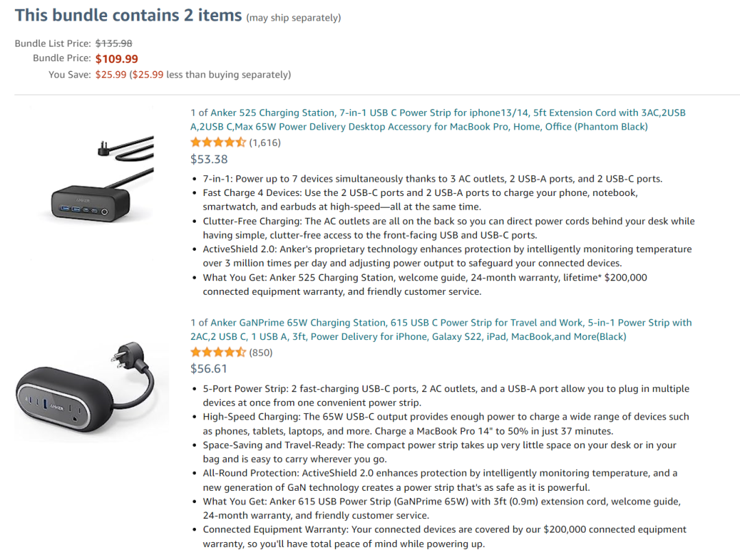Click the $53.38 price of Anker 525
Viewport: 740px width, 560px height.
pos(209,159)
